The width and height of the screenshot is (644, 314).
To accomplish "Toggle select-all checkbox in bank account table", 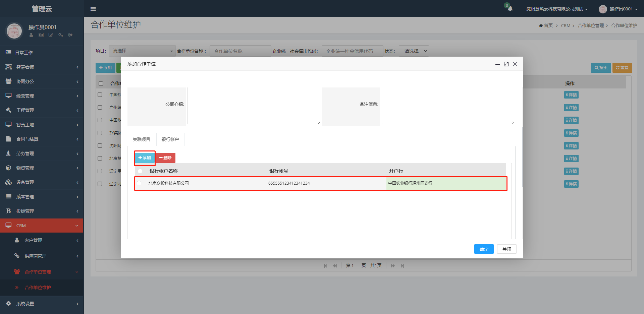I will [x=140, y=171].
